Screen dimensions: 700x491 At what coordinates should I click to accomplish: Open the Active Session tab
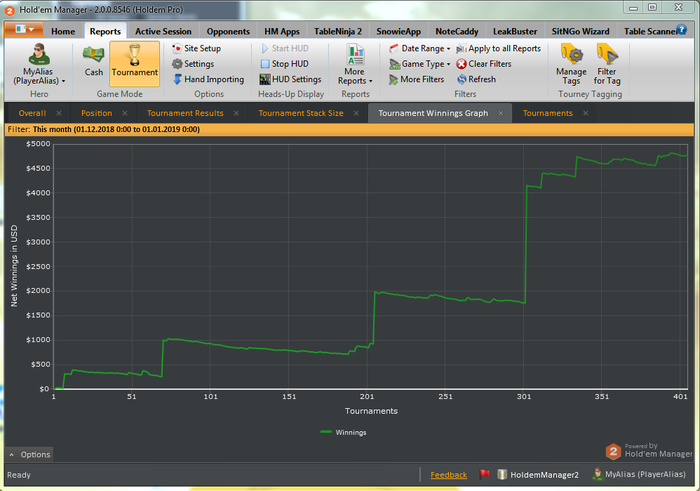click(163, 31)
